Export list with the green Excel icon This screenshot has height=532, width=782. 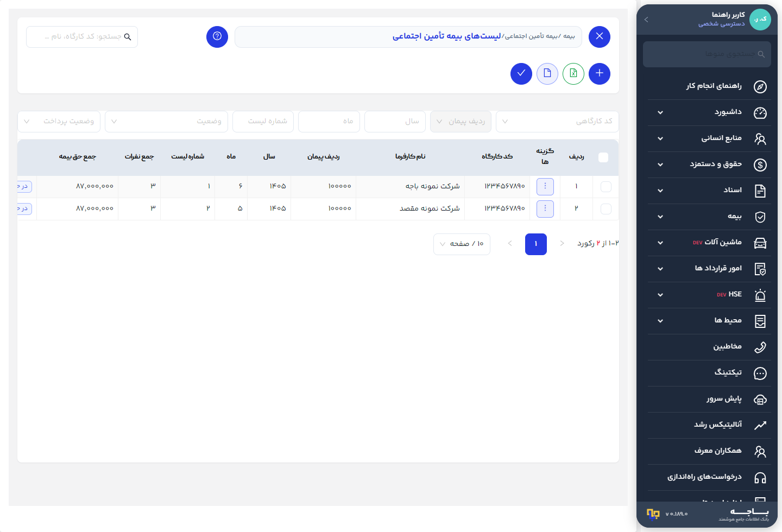coord(573,74)
